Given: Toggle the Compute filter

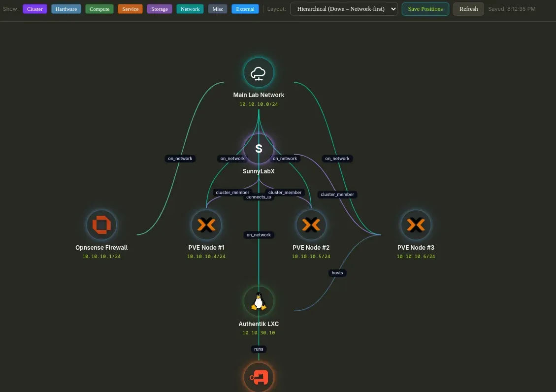Looking at the screenshot, I should click(x=99, y=9).
